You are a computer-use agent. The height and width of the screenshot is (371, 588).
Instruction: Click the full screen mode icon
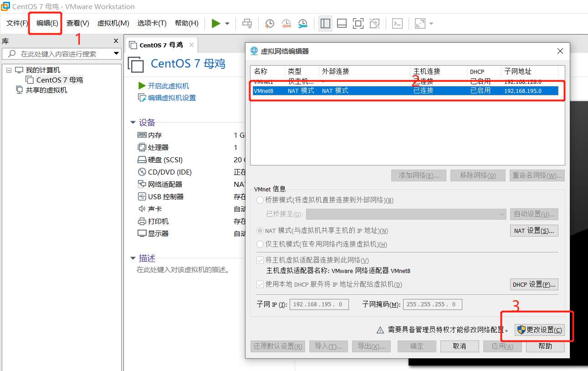358,23
